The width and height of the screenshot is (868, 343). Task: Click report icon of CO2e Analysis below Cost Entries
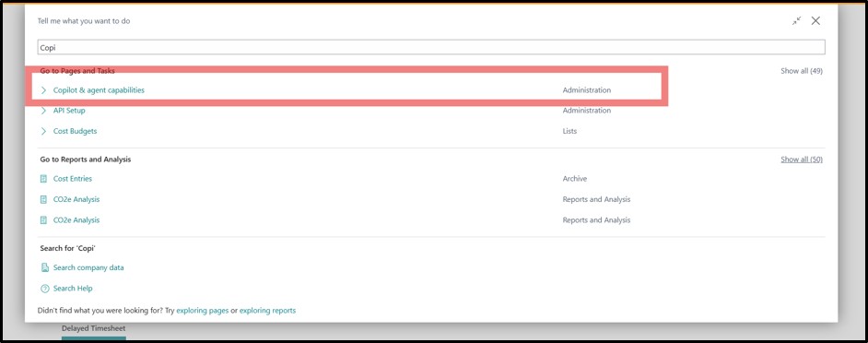coord(43,199)
